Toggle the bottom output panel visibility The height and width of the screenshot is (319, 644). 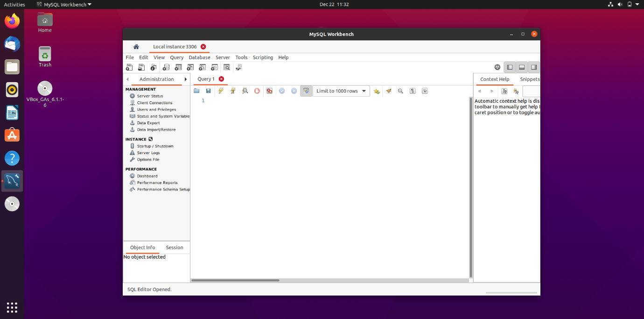[x=522, y=67]
